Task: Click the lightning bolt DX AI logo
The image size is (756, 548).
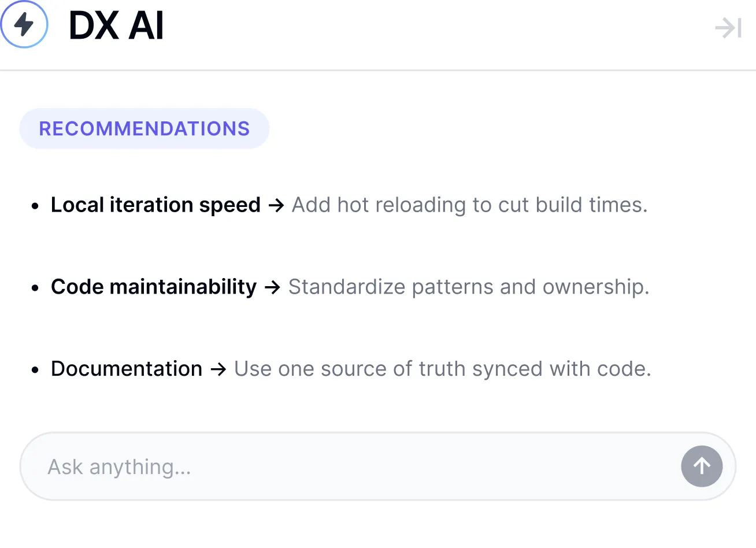Action: pyautogui.click(x=24, y=25)
